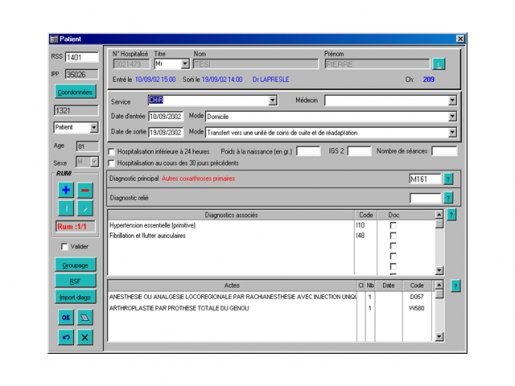This screenshot has height=386, width=515.
Task: Tick the third Doc checkbox in associated diagnoses
Action: [393, 246]
